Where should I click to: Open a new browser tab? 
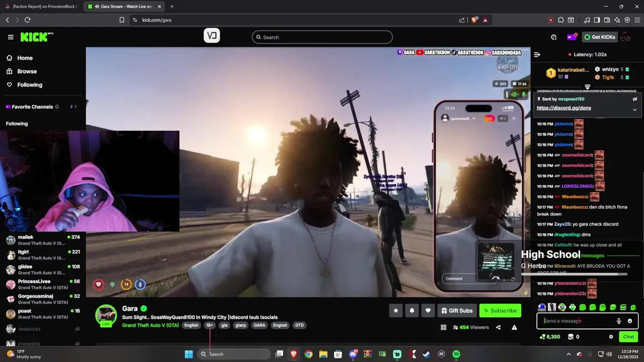[x=172, y=7]
